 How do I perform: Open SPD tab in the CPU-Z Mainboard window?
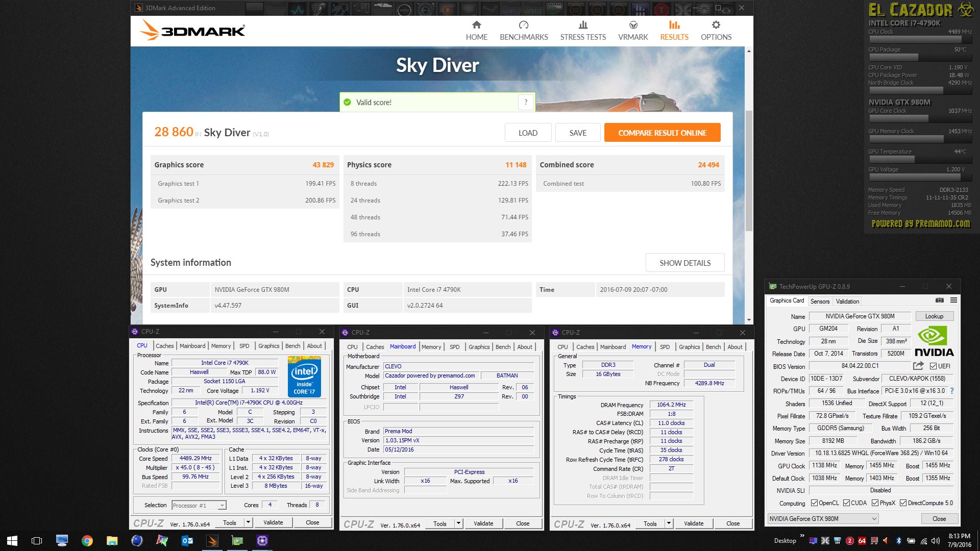click(454, 347)
